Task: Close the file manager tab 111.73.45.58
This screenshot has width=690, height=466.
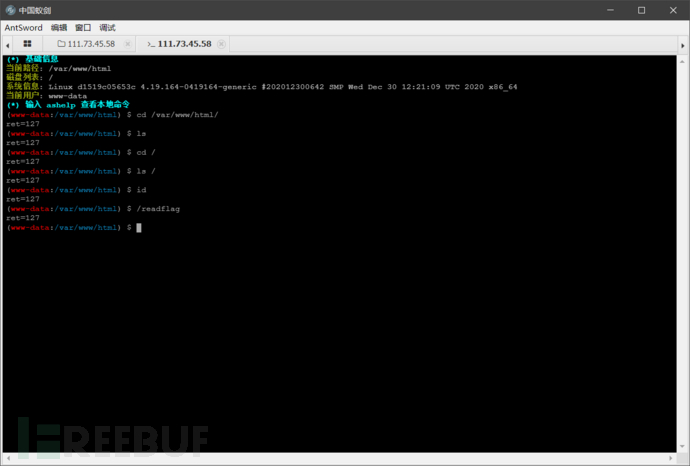Action: tap(128, 44)
